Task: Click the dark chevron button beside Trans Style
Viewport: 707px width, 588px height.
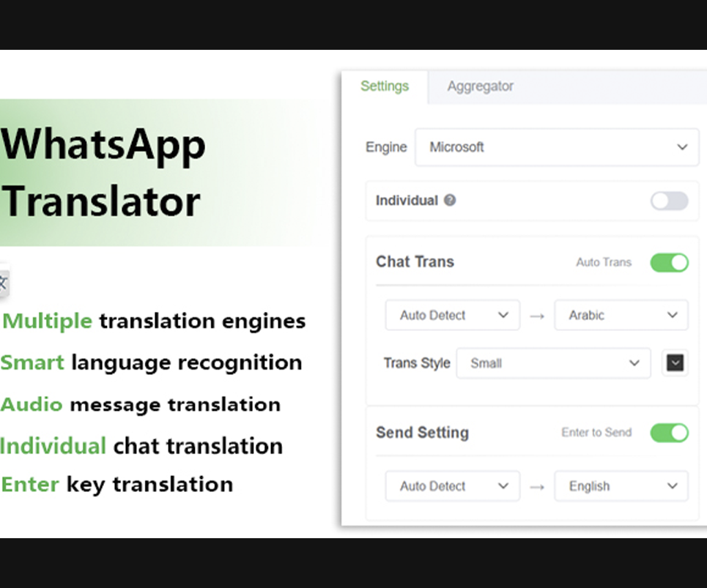Action: 675,362
